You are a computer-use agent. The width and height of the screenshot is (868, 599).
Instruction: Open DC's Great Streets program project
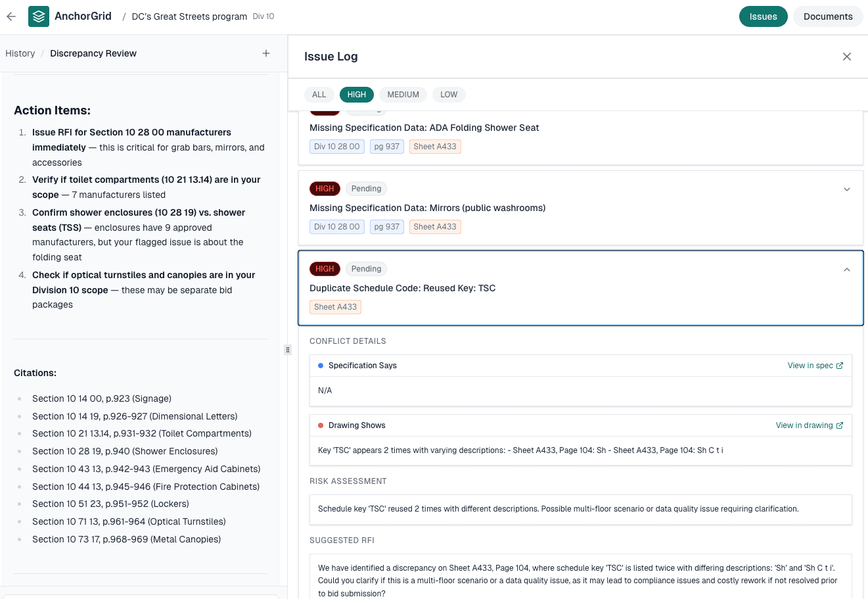(189, 16)
